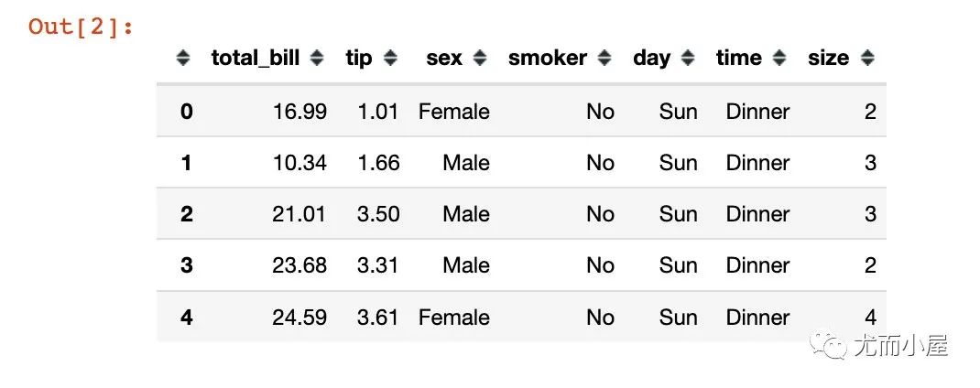The width and height of the screenshot is (980, 388).
Task: Select the smoker column header label
Action: pyautogui.click(x=548, y=58)
